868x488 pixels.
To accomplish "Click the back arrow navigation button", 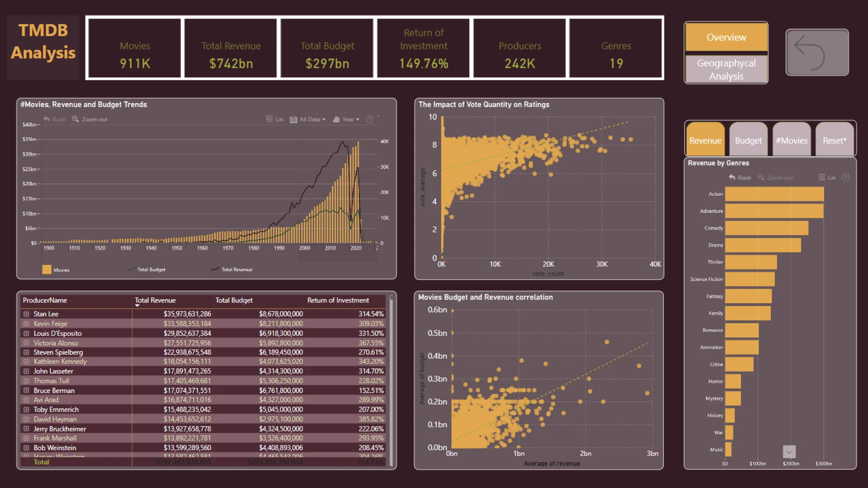I will [x=817, y=52].
